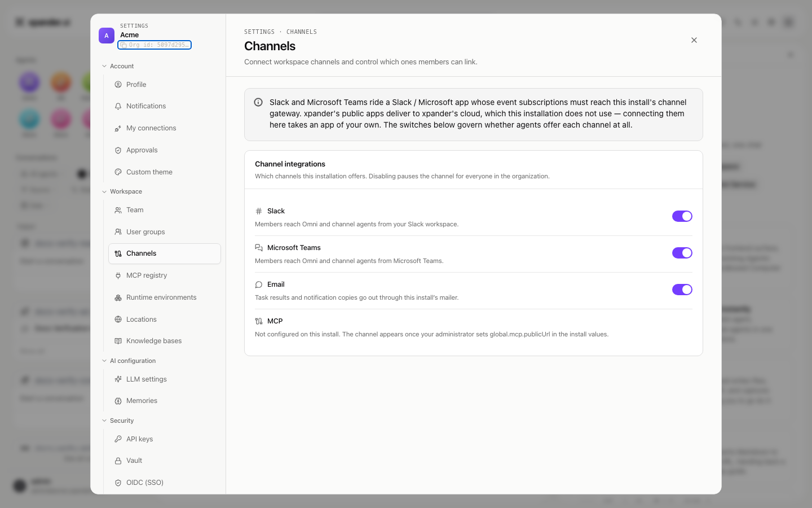Click the Slack channel name
This screenshot has width=812, height=508.
click(x=276, y=211)
